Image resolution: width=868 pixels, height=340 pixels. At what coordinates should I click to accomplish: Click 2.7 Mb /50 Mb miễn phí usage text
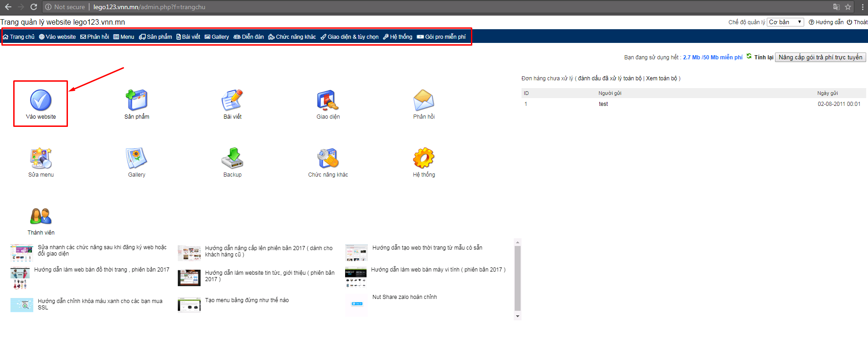click(713, 57)
